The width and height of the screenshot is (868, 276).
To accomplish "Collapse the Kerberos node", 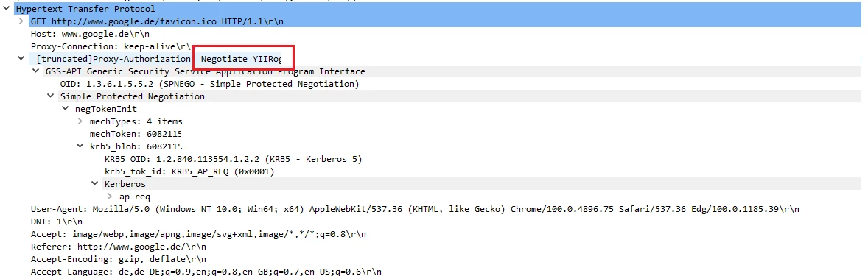I will coord(95,183).
